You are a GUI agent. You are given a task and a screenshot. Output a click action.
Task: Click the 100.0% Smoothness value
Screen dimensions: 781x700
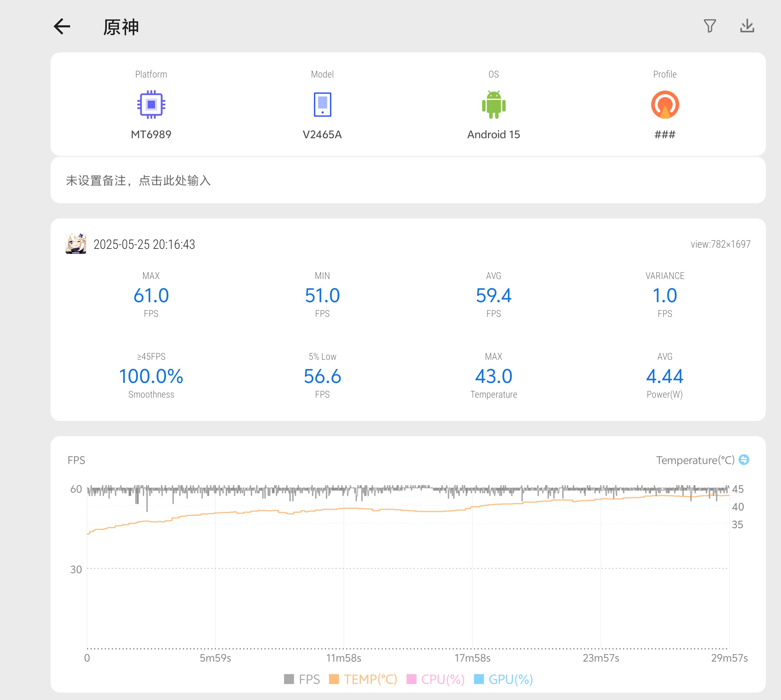point(151,376)
